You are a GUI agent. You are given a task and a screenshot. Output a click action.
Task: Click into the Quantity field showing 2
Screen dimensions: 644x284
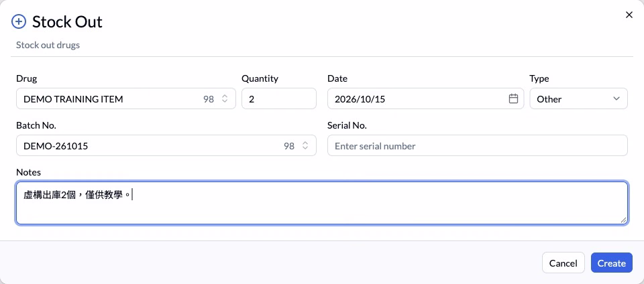(x=279, y=98)
